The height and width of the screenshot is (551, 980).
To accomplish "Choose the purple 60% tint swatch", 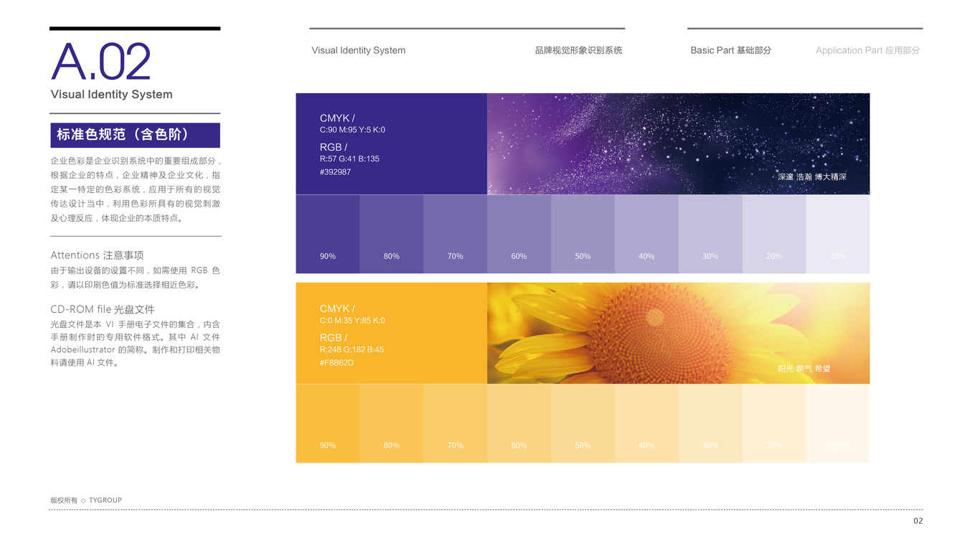I will 519,234.
